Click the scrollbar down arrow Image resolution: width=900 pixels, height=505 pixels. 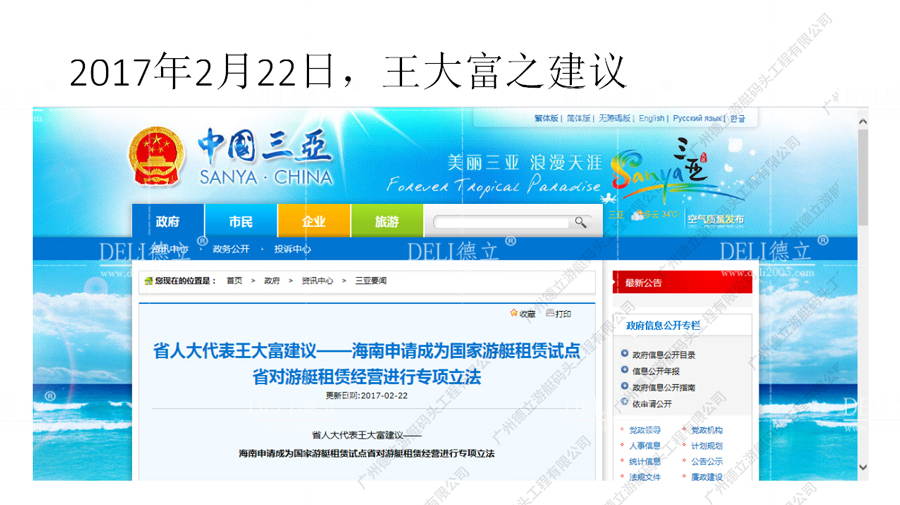point(862,467)
